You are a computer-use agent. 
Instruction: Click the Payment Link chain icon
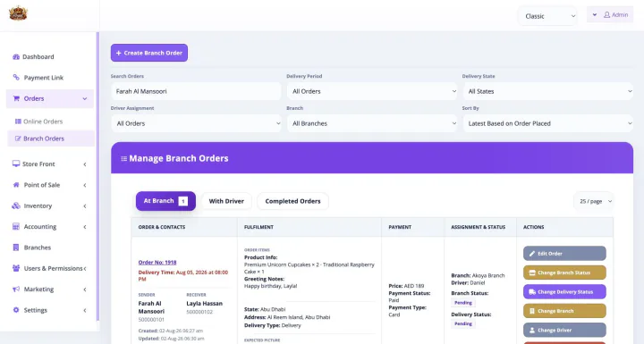(x=16, y=77)
